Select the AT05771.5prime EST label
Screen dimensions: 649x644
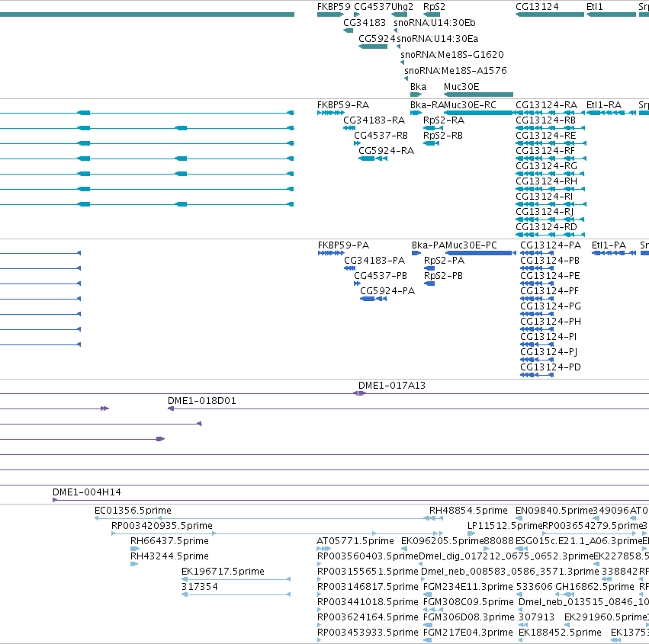[355, 541]
